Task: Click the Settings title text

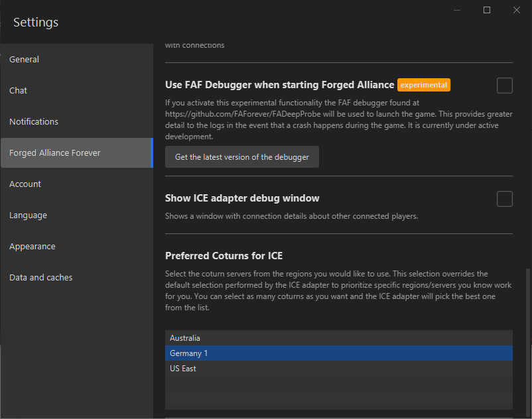Action: [x=36, y=23]
